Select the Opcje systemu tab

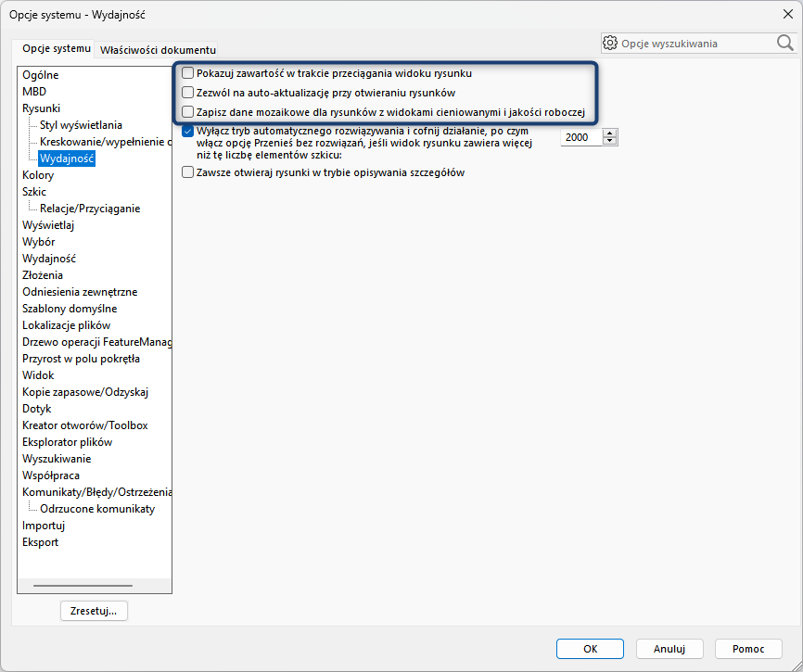(x=57, y=48)
